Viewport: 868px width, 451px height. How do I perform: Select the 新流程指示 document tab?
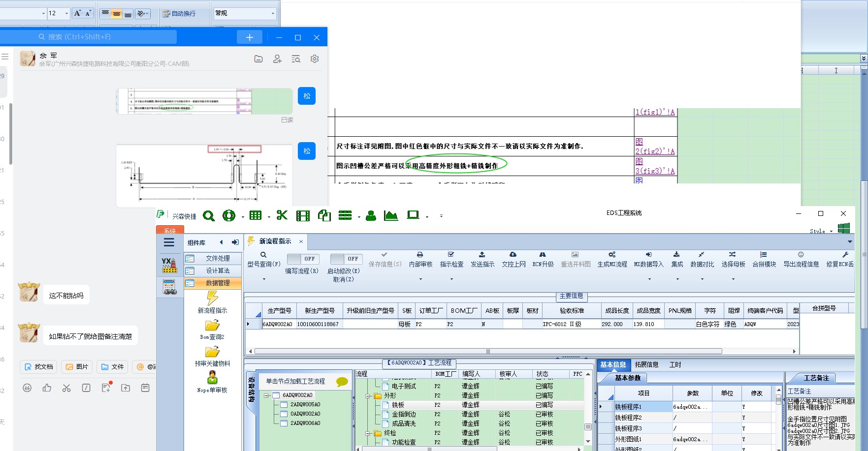point(275,241)
